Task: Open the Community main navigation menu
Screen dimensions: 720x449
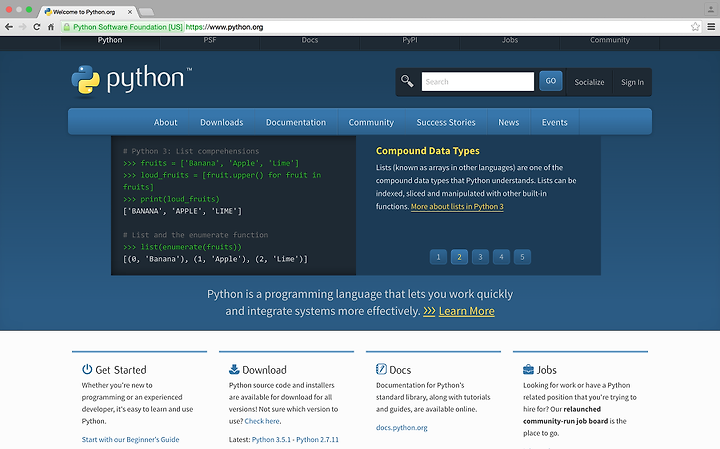Action: click(x=371, y=122)
